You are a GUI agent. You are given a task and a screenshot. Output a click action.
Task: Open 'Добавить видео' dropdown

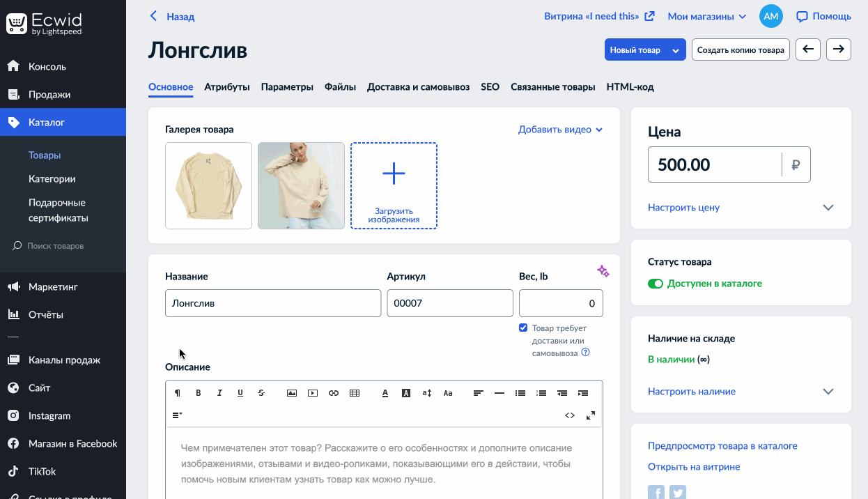(560, 130)
